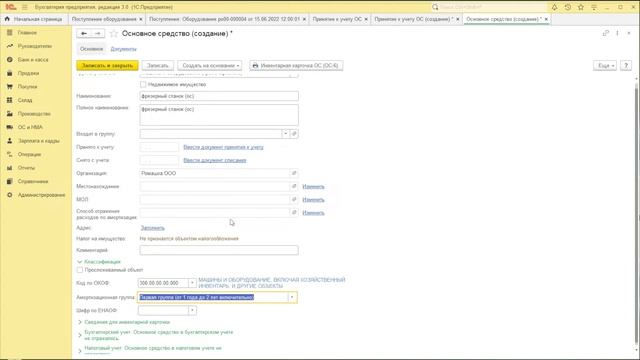
Task: Open Создать на основании dropdown
Action: 210,65
